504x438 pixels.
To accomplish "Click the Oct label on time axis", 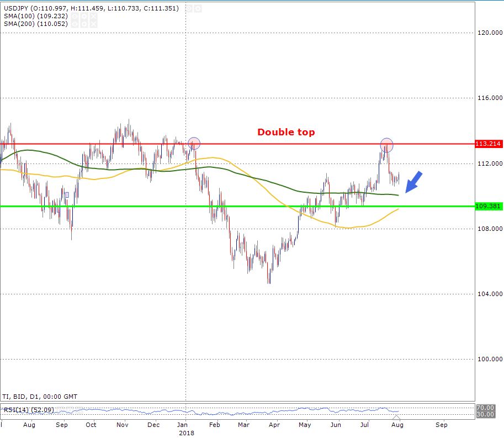I will 91,425.
